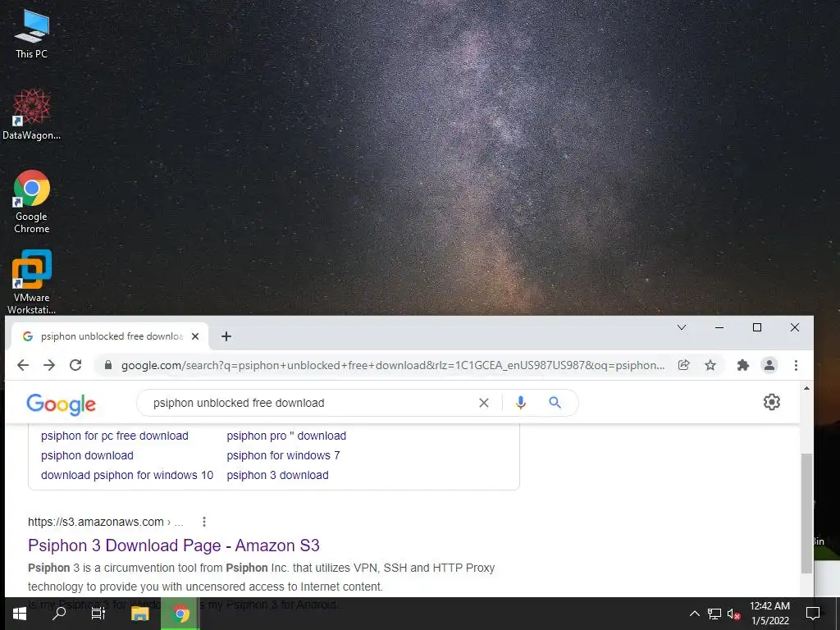
Task: Select Chrome on the taskbar
Action: click(x=180, y=614)
